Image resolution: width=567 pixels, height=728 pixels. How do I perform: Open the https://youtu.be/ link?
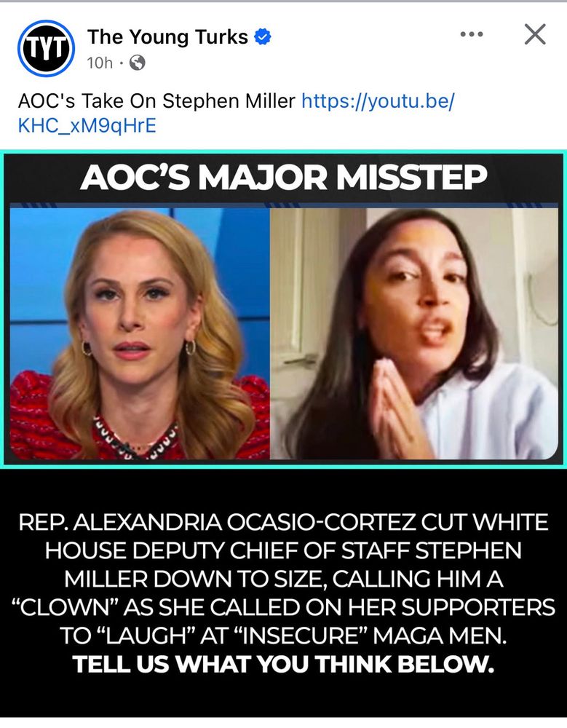coord(378,100)
